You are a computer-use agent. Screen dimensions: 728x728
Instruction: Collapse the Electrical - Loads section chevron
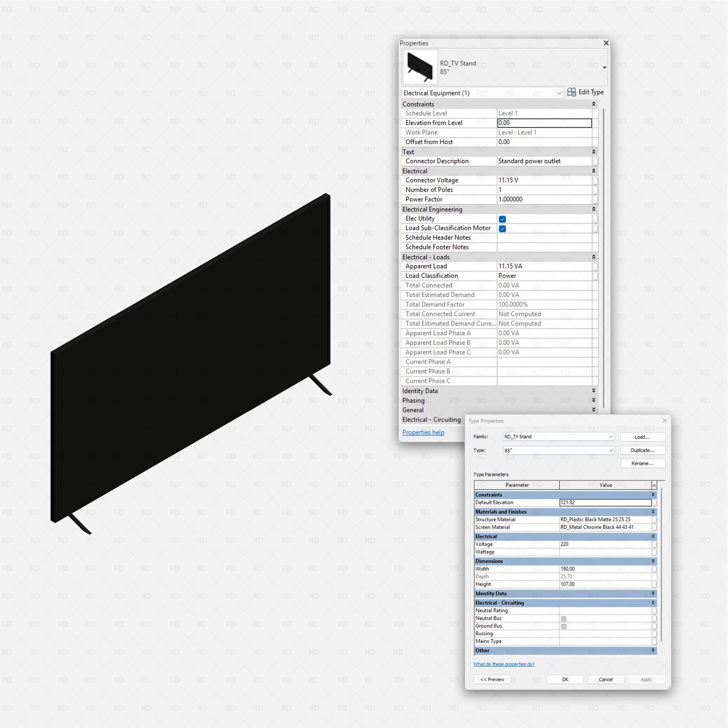(593, 257)
